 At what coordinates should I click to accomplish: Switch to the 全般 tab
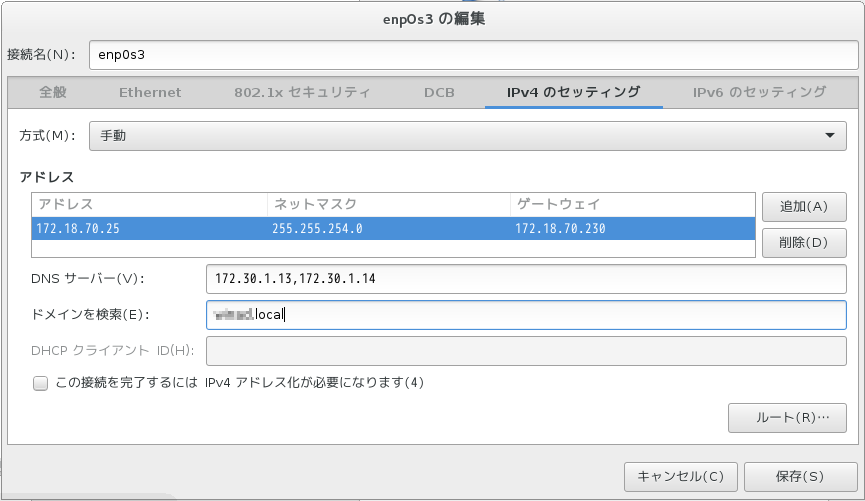[53, 92]
